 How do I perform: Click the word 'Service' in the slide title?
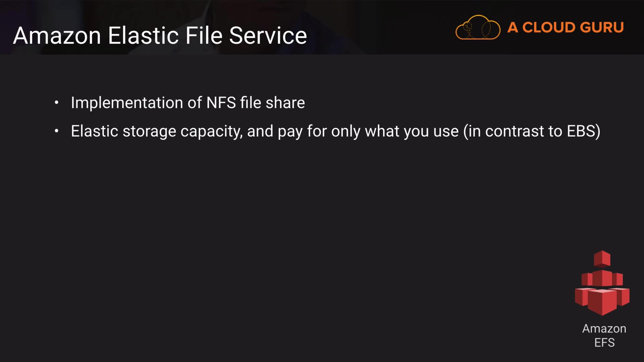268,36
